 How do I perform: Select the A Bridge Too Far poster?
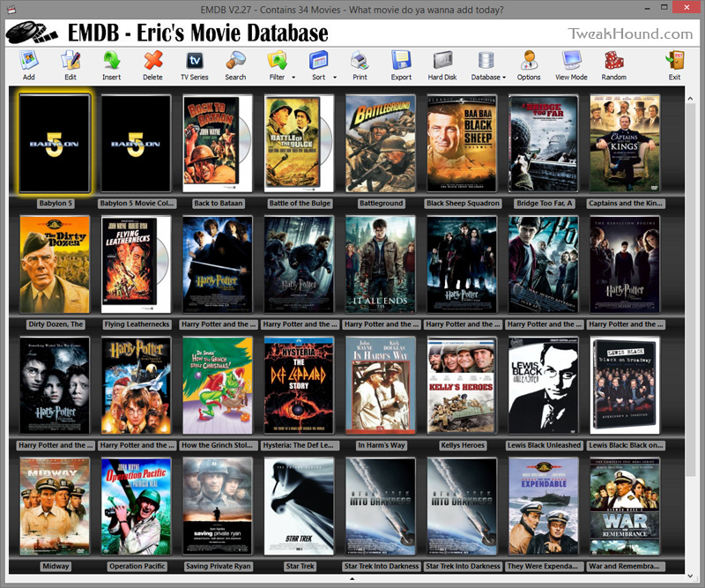point(543,144)
